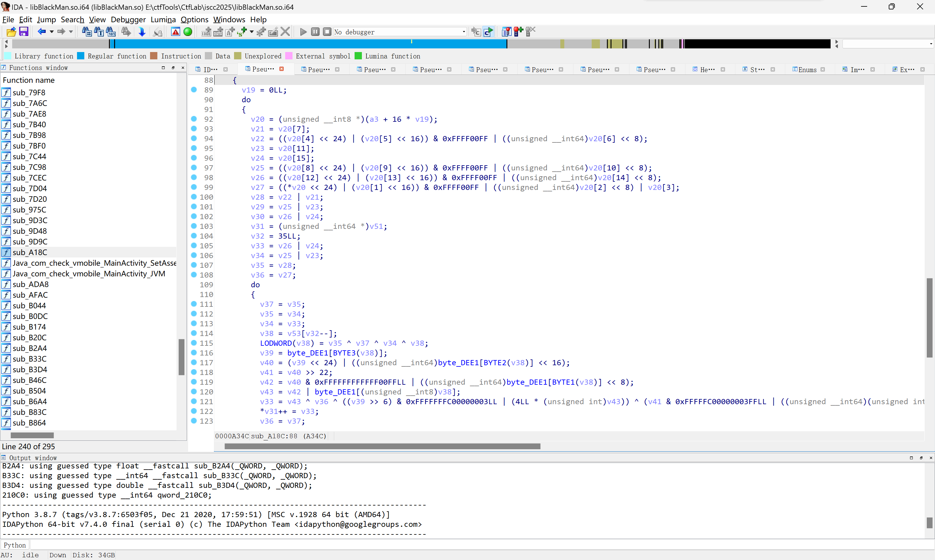Click the green circle toolbar icon
Screen dimensions: 935x560
tap(187, 32)
